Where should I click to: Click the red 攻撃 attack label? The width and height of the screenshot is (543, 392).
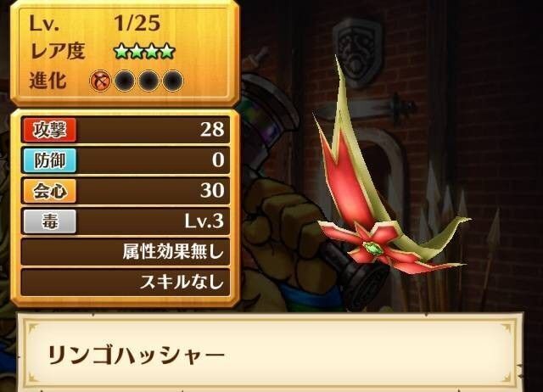[x=49, y=130]
